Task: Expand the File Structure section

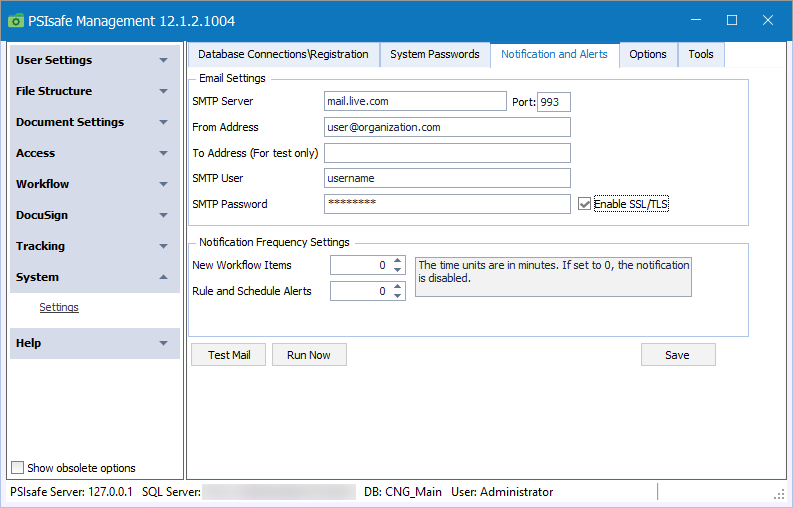Action: (95, 91)
